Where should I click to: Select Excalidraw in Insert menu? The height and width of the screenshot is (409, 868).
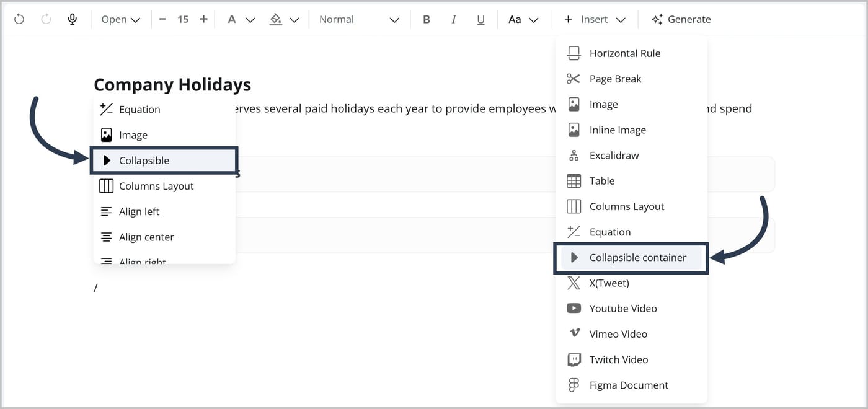click(631, 155)
